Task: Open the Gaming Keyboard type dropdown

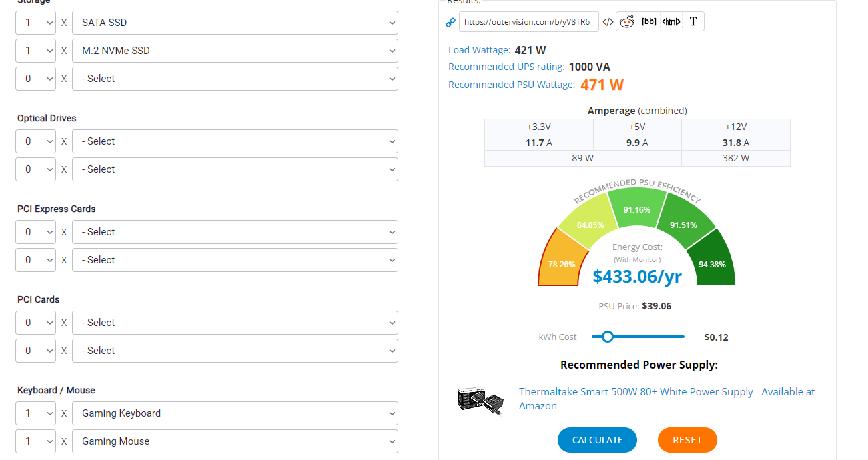Action: tap(235, 413)
